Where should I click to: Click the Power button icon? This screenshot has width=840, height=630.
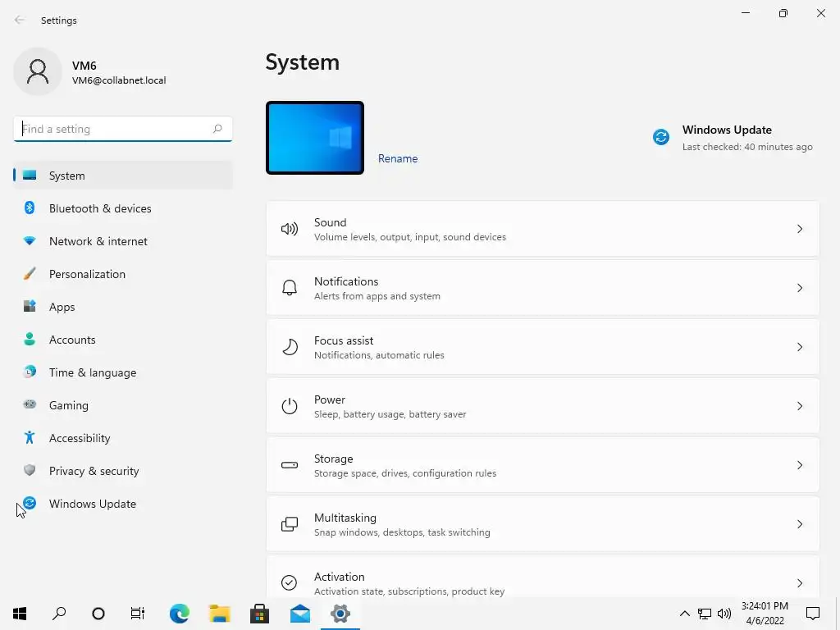point(290,406)
